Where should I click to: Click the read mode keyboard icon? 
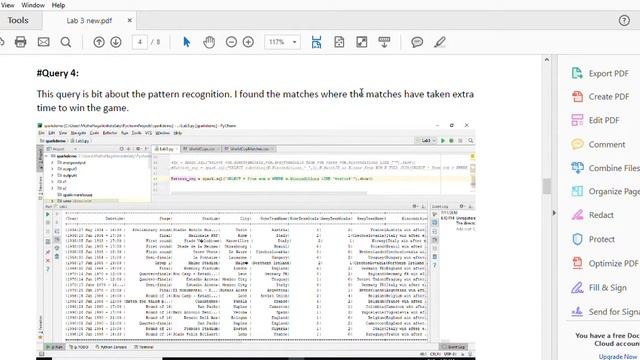click(384, 42)
